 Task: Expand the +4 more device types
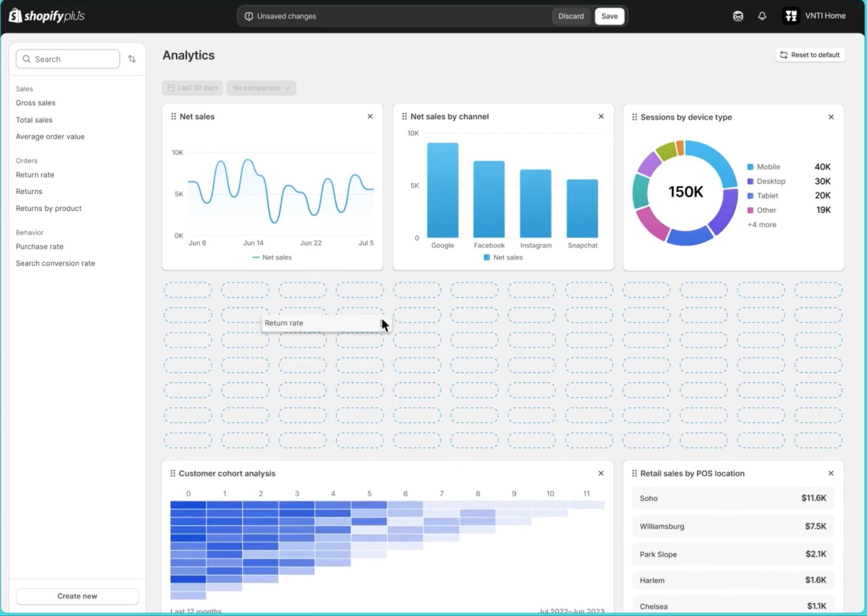pos(762,225)
